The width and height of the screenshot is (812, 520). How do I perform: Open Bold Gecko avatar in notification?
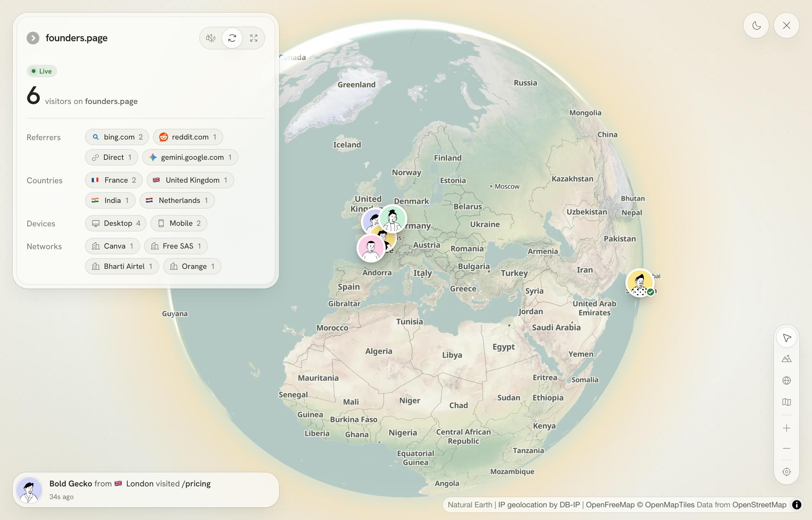click(29, 490)
